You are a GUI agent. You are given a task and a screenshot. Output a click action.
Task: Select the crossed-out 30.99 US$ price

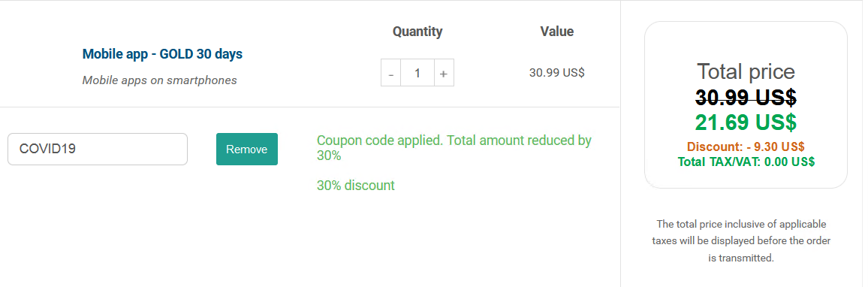click(x=746, y=98)
